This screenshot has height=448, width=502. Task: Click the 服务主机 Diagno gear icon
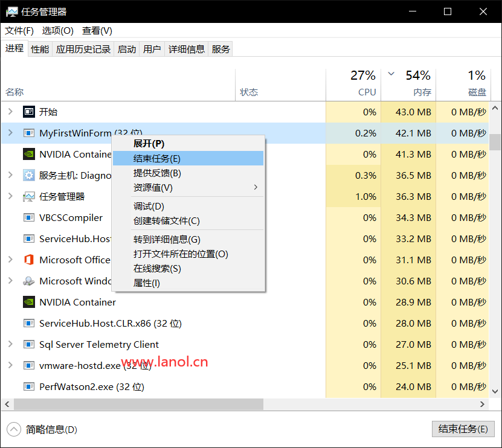click(29, 175)
